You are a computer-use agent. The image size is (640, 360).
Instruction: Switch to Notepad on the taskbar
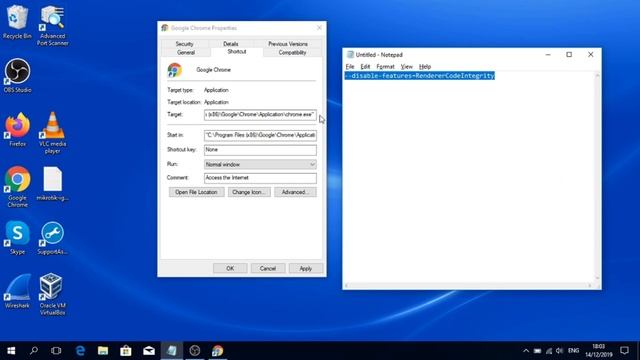[172, 351]
